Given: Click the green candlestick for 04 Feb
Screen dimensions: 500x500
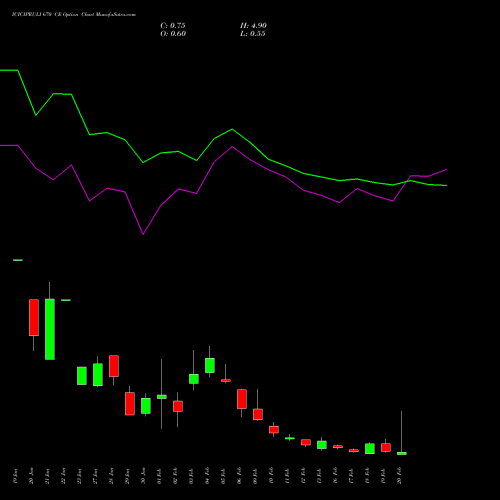Looking at the screenshot, I should pyautogui.click(x=210, y=365).
